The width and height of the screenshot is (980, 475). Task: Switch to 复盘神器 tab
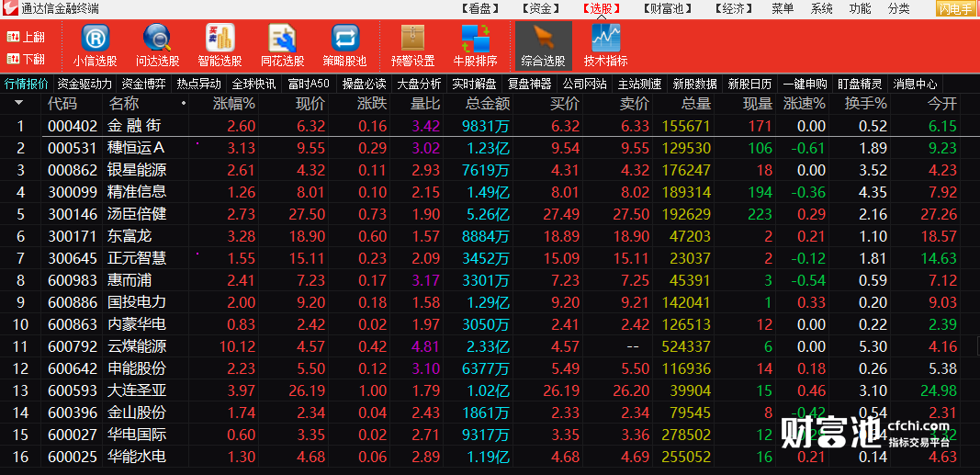point(529,85)
